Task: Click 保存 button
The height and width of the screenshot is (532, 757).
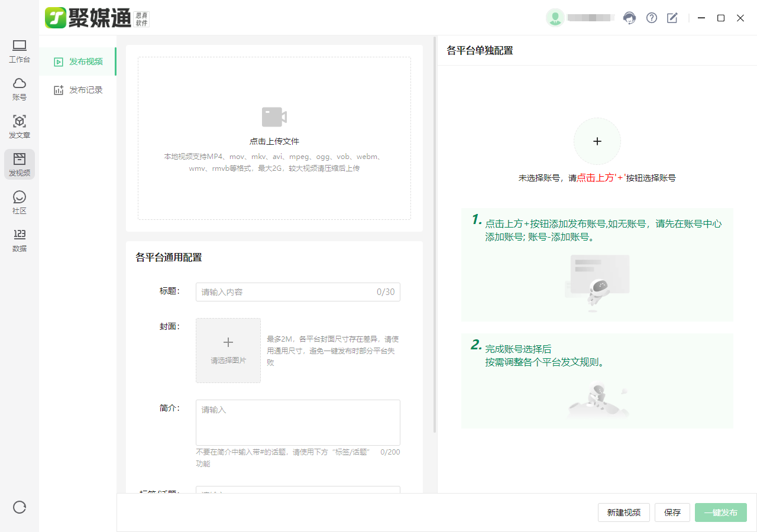Action: (x=672, y=512)
